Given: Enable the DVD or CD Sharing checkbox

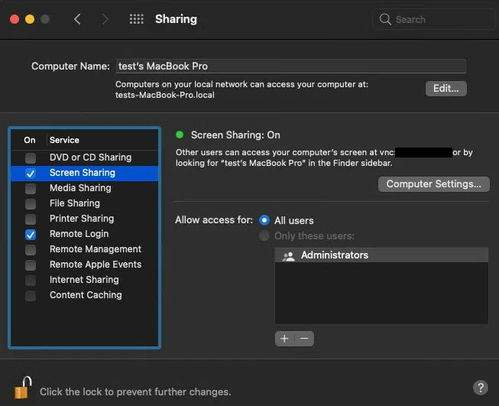Looking at the screenshot, I should click(30, 158).
